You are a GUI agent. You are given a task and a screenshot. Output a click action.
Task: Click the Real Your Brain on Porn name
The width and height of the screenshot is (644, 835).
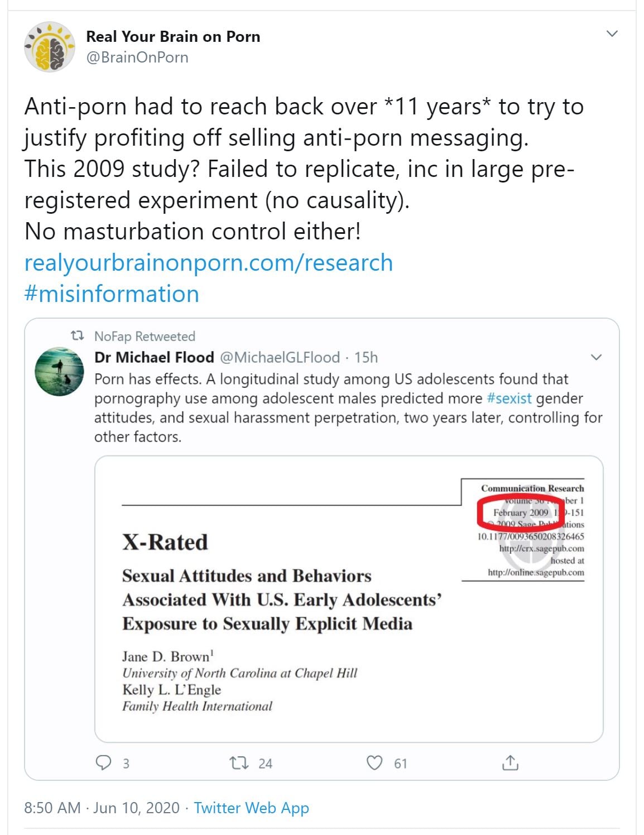click(173, 37)
